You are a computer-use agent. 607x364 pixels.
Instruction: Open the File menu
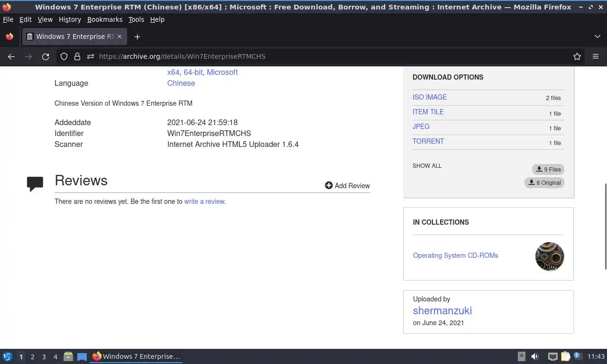click(8, 19)
